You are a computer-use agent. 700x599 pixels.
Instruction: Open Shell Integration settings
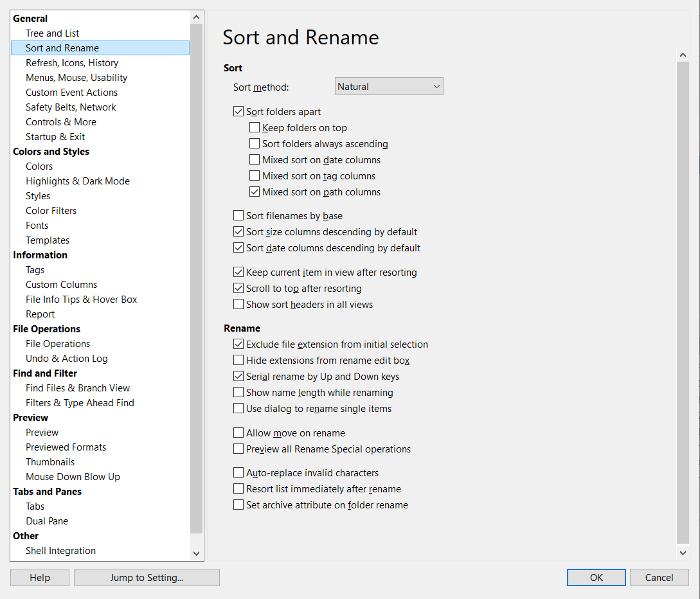coord(60,551)
